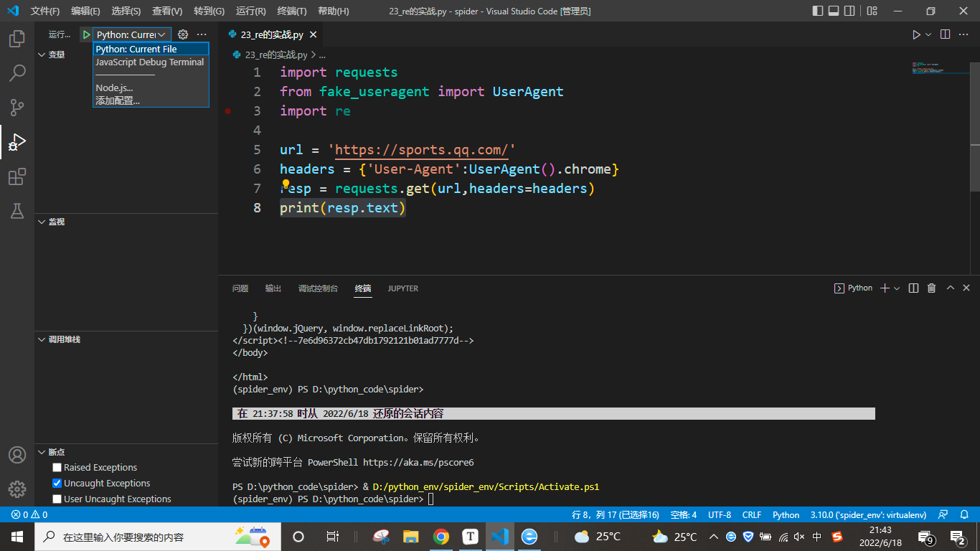This screenshot has width=980, height=551.
Task: Open the Run and Debug view icon
Action: pos(17,142)
